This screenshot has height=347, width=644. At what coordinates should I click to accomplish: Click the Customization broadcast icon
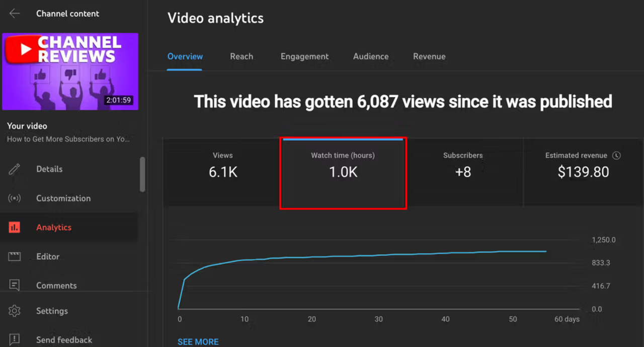tap(15, 198)
